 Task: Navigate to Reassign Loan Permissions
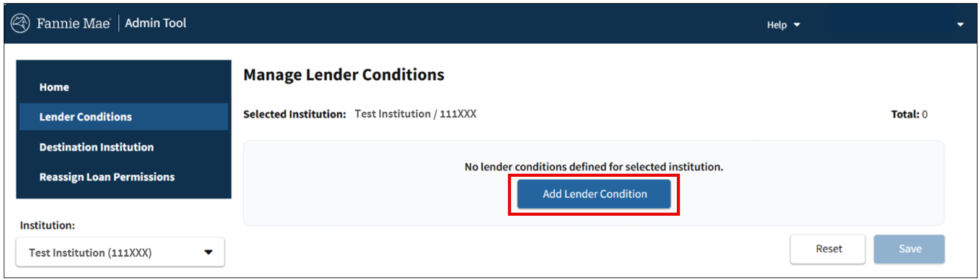[x=107, y=177]
